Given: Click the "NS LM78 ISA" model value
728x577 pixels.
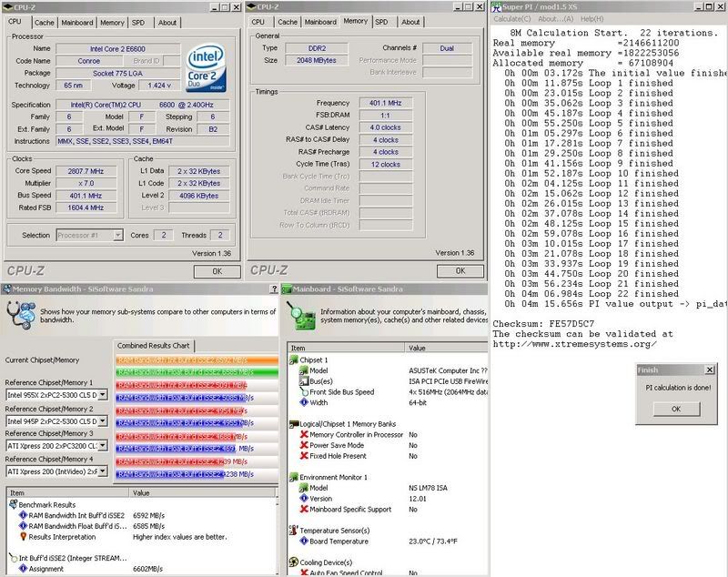Looking at the screenshot, I should [x=428, y=488].
